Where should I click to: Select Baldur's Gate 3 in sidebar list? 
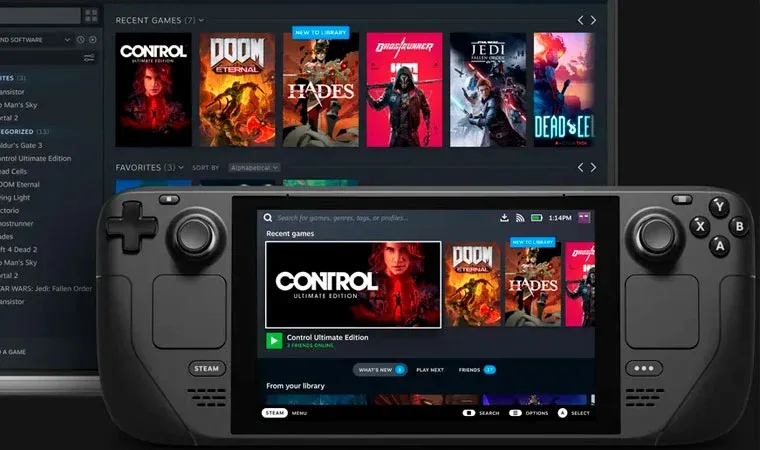pyautogui.click(x=21, y=145)
